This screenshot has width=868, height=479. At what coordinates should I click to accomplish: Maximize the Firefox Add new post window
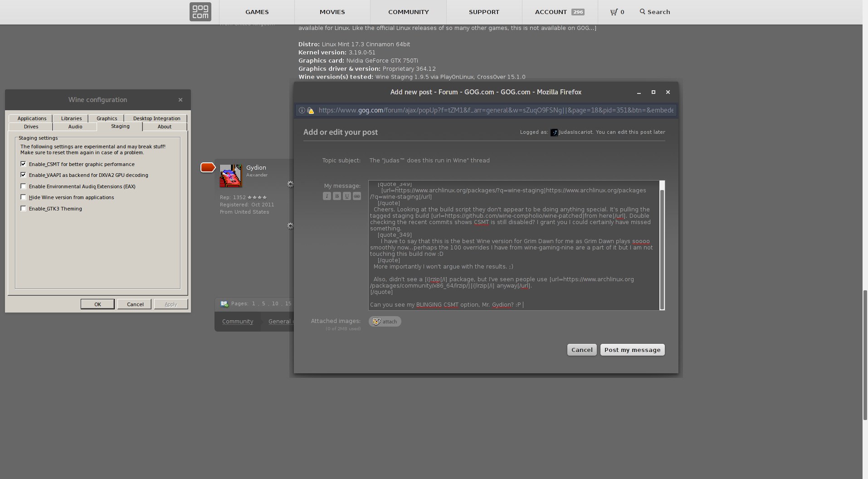click(653, 92)
